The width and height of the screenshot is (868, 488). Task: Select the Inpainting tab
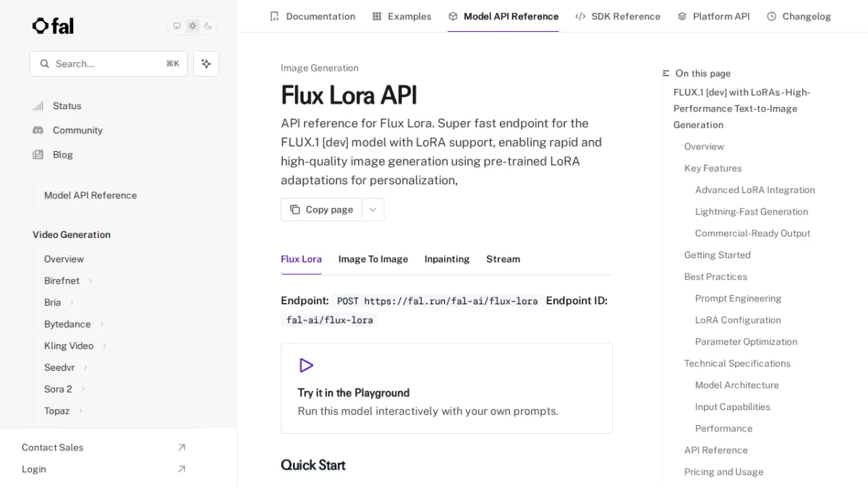point(447,259)
